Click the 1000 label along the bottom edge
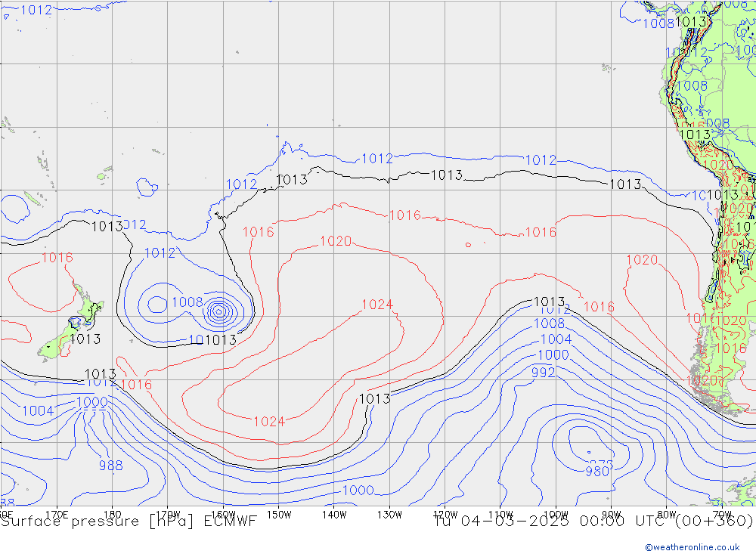756x554 pixels. coord(358,491)
